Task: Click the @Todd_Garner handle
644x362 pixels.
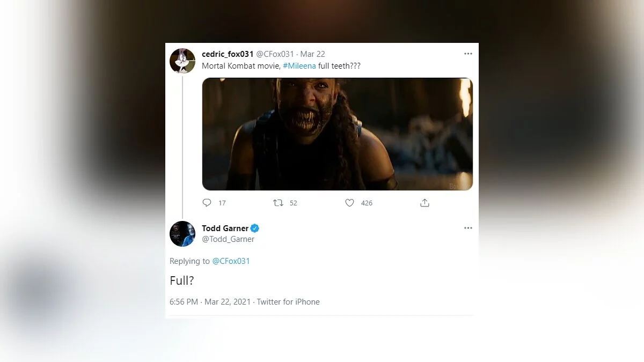Action: pos(228,239)
